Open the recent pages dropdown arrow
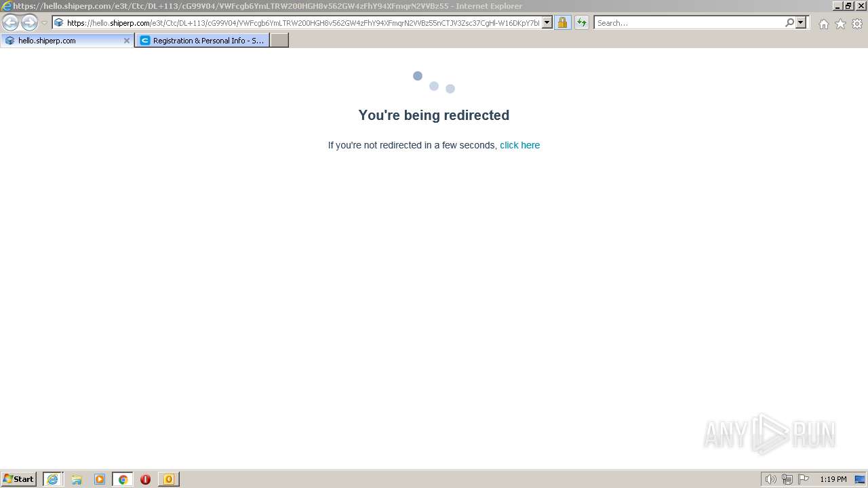Screen dimensions: 868x488 (44, 22)
